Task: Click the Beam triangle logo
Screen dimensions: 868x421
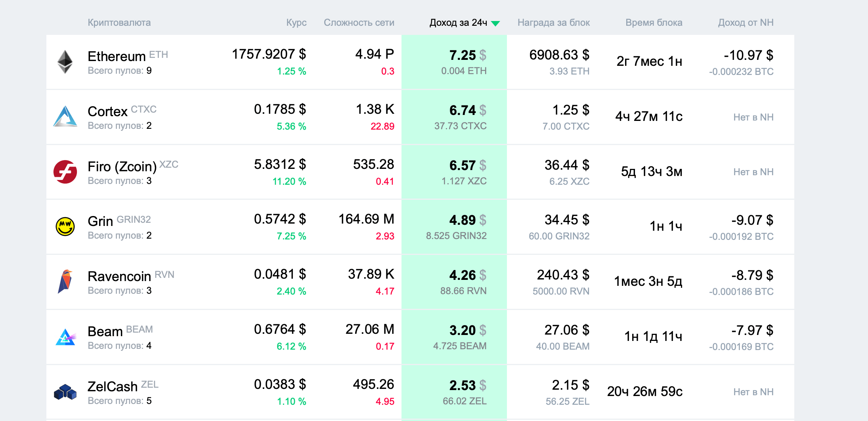Action: (65, 337)
